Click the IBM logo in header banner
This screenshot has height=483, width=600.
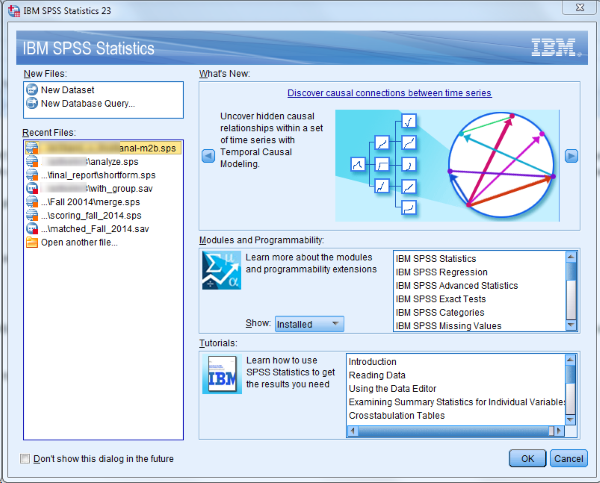(x=556, y=48)
